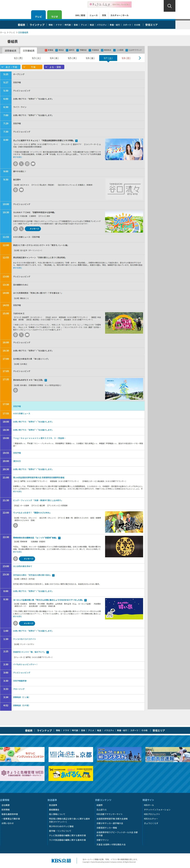Open the search magnifier icon in header
The image size is (190, 868).
coord(170,6)
